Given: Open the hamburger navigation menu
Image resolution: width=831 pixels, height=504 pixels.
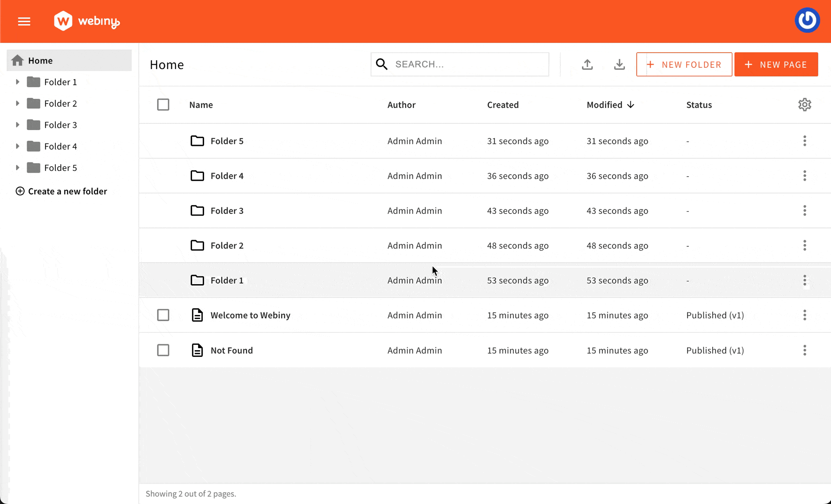Looking at the screenshot, I should click(x=24, y=21).
